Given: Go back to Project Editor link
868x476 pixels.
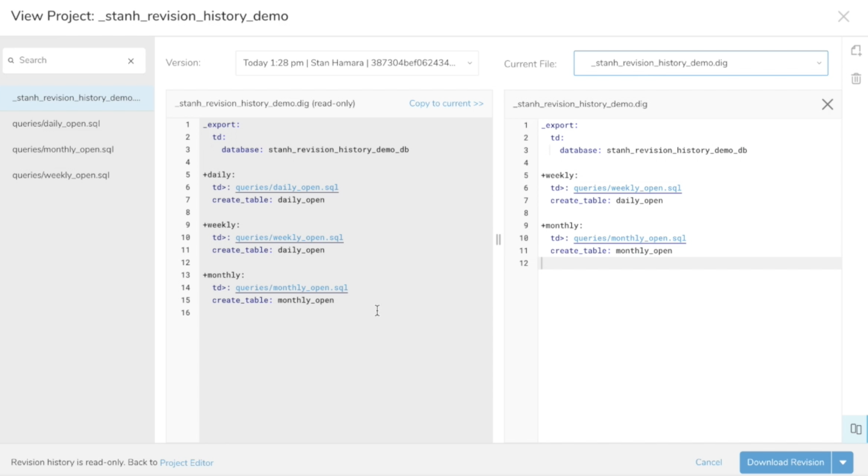Looking at the screenshot, I should [x=186, y=463].
